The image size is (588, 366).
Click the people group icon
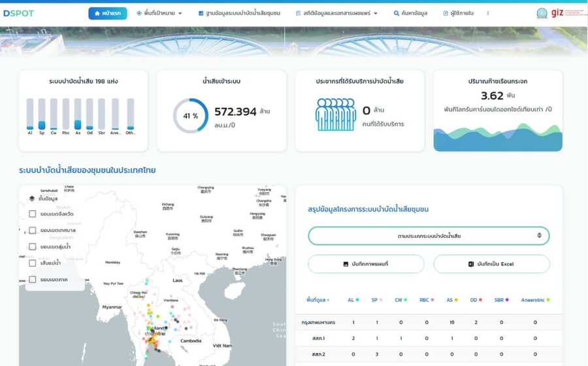(336, 114)
